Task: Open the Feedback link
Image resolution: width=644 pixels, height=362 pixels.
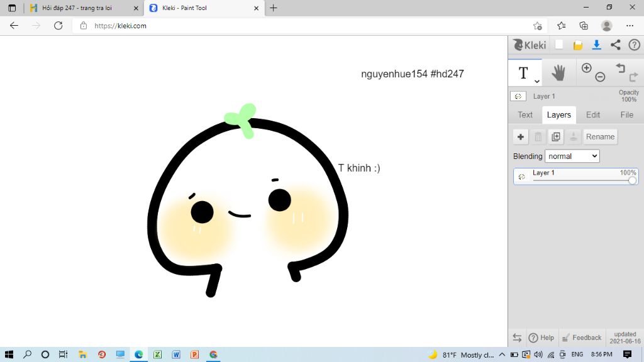Action: 582,337
